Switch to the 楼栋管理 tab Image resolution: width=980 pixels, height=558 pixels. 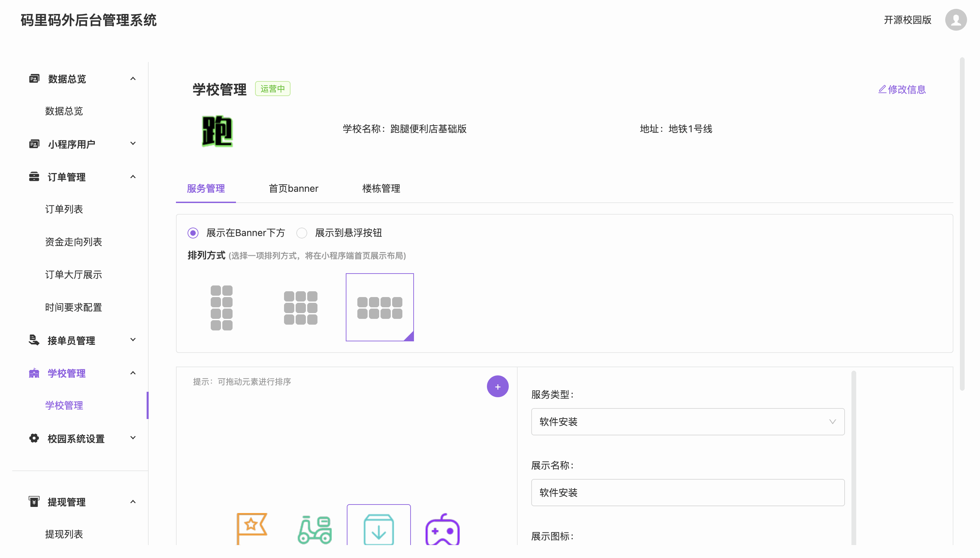click(x=381, y=189)
